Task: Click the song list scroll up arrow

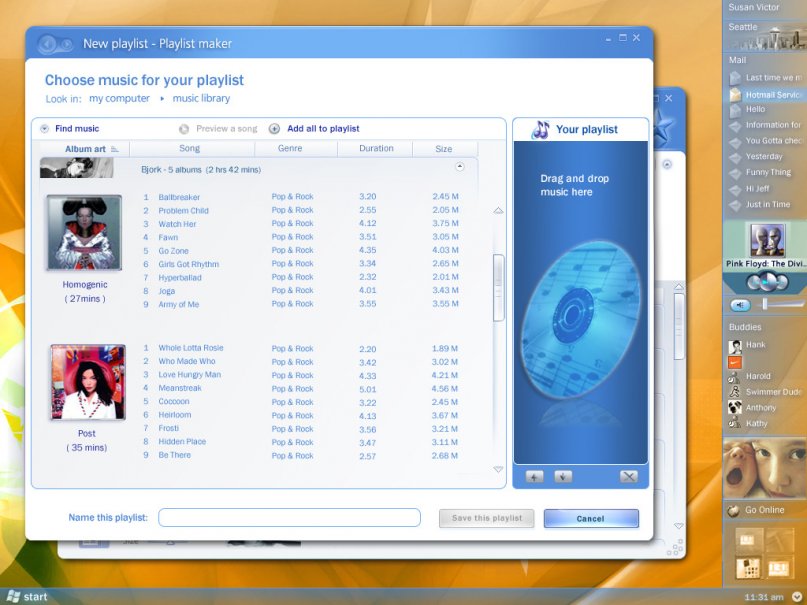Action: pos(498,210)
